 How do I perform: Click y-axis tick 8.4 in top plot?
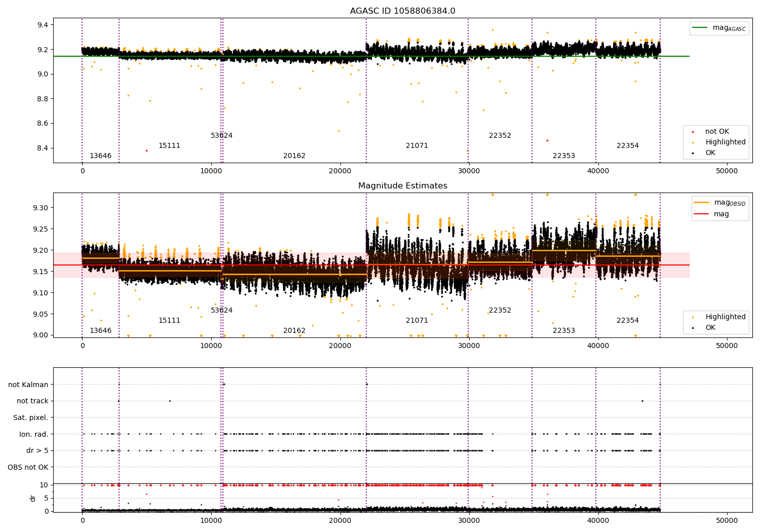pyautogui.click(x=43, y=148)
